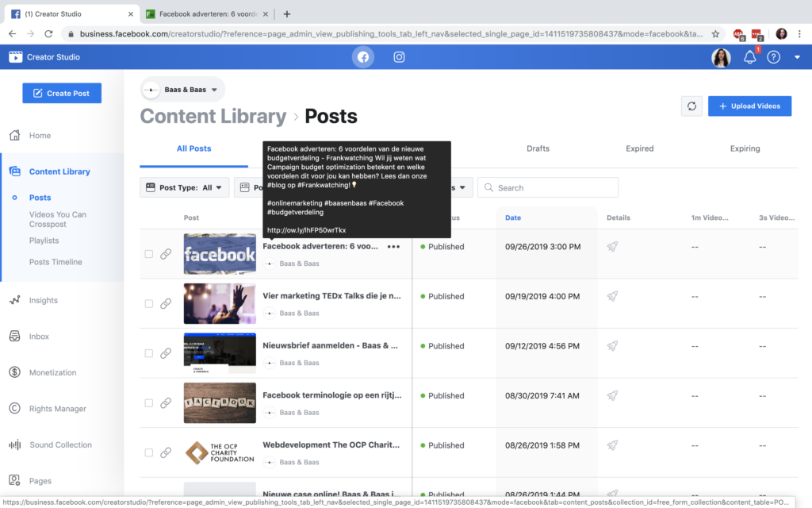The width and height of the screenshot is (812, 508).
Task: Switch to the Drafts tab
Action: [x=538, y=148]
